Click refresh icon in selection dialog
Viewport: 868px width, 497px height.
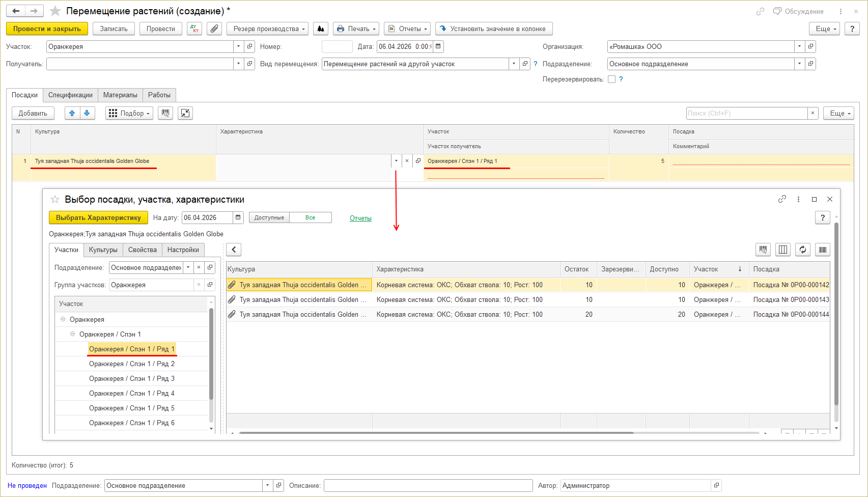(x=803, y=250)
